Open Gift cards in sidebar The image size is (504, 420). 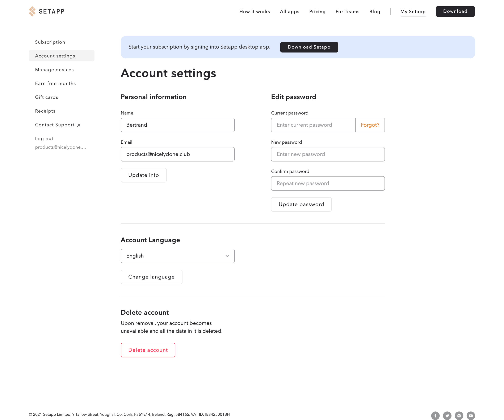pyautogui.click(x=47, y=97)
